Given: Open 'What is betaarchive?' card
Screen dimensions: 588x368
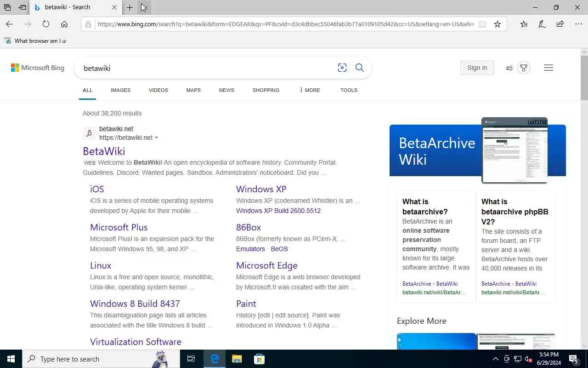Looking at the screenshot, I should [x=436, y=247].
